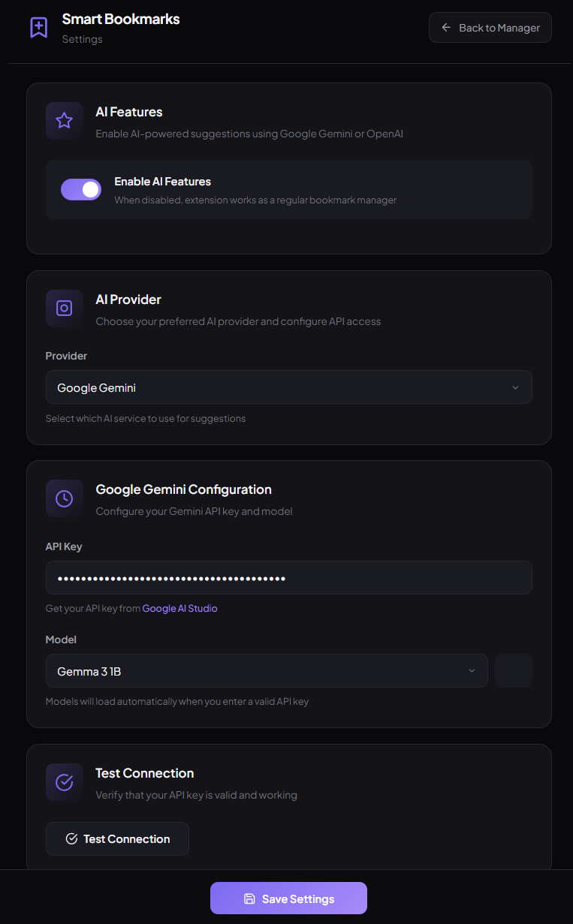Click the AI Provider section icon

pos(65,309)
